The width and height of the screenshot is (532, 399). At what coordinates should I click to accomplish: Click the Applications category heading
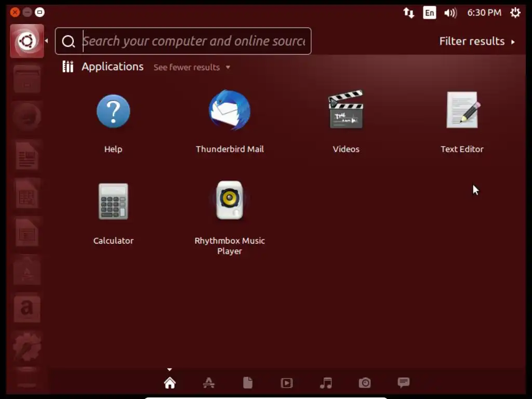coord(112,66)
